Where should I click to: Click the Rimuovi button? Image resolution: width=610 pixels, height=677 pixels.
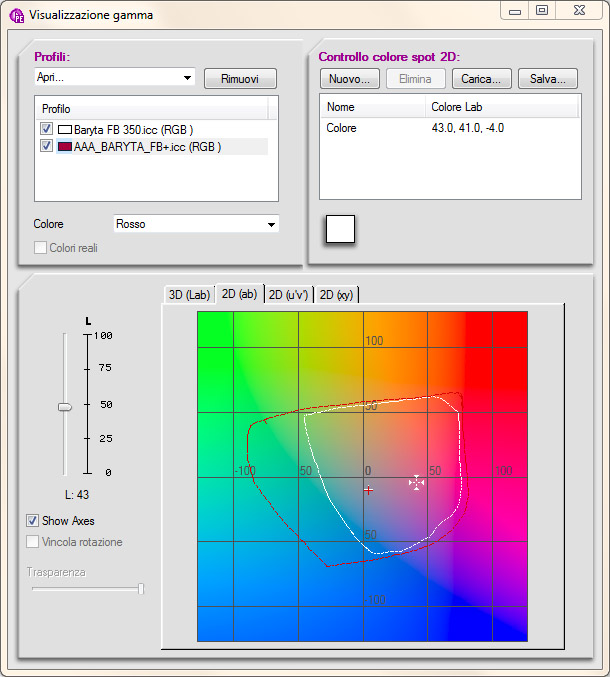240,79
